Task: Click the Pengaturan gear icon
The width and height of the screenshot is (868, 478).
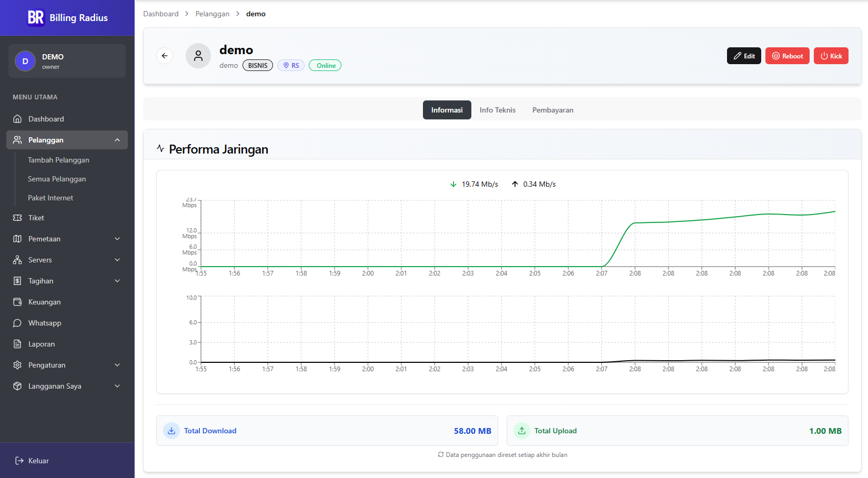Action: [17, 365]
